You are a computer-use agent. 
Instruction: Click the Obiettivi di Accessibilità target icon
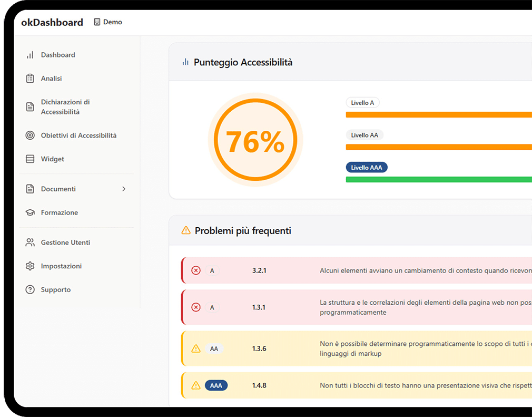pyautogui.click(x=30, y=135)
